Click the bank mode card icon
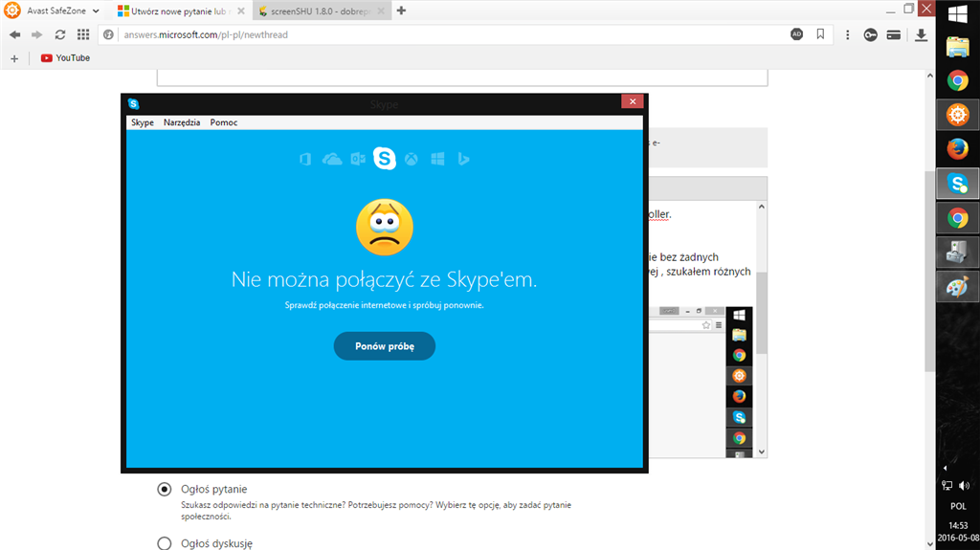 pos(894,35)
